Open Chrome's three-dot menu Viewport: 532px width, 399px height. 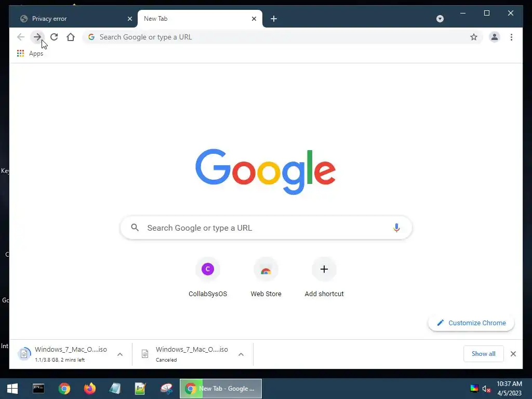[511, 37]
